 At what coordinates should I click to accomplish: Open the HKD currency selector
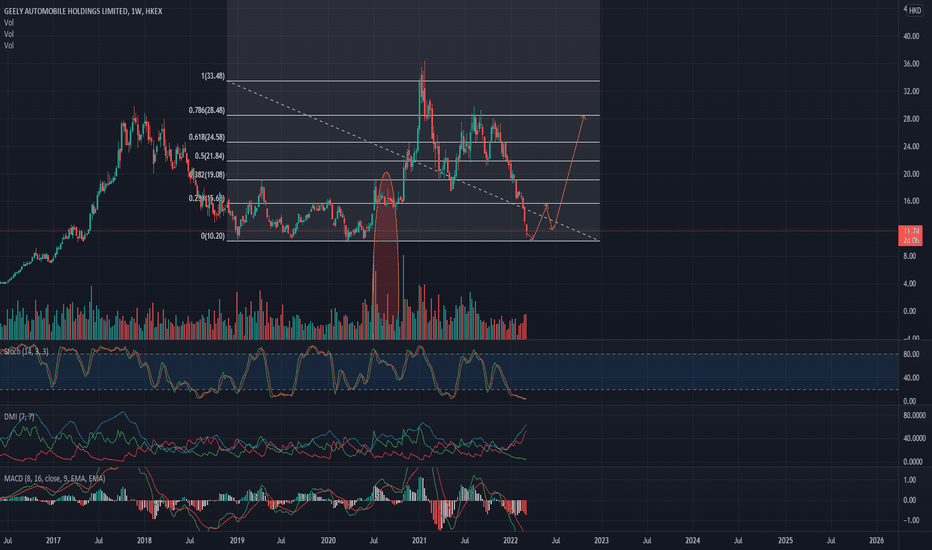coord(915,11)
